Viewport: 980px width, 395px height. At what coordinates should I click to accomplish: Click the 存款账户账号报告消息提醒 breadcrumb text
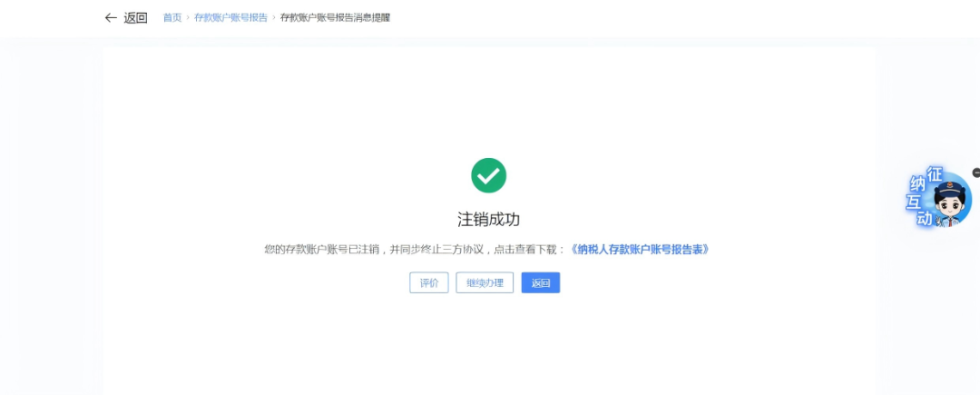tap(335, 17)
